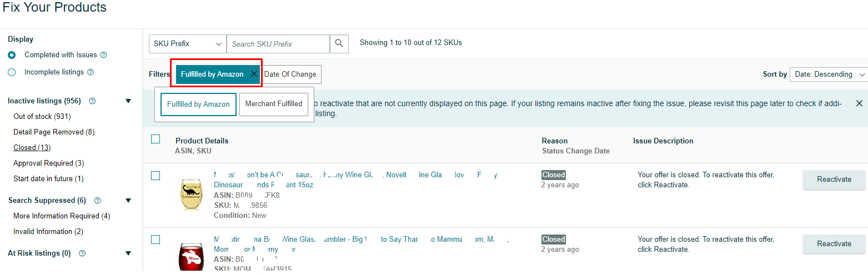Click the search magnifier button

pos(339,44)
